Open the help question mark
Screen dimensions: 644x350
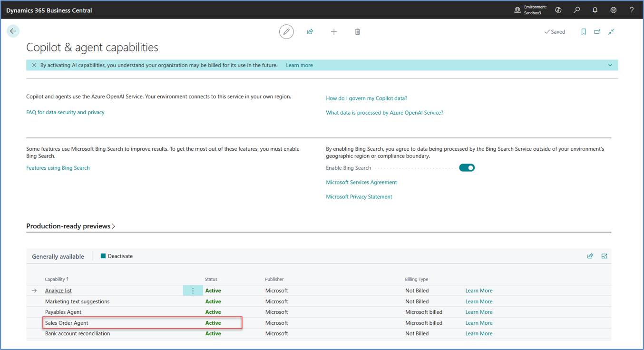(632, 10)
